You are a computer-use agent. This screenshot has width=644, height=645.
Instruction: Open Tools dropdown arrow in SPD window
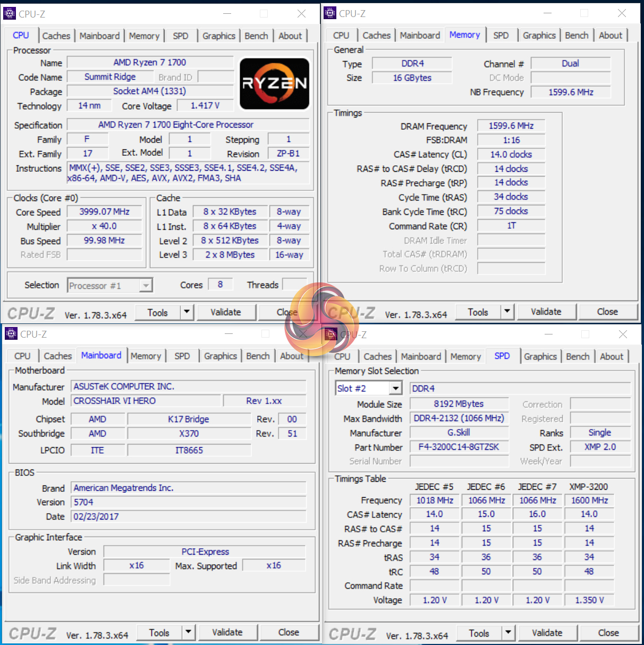(508, 632)
